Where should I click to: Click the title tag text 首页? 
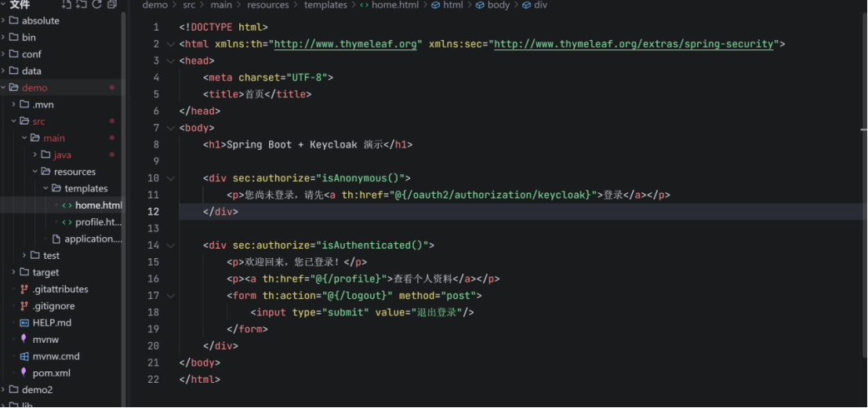[x=253, y=94]
